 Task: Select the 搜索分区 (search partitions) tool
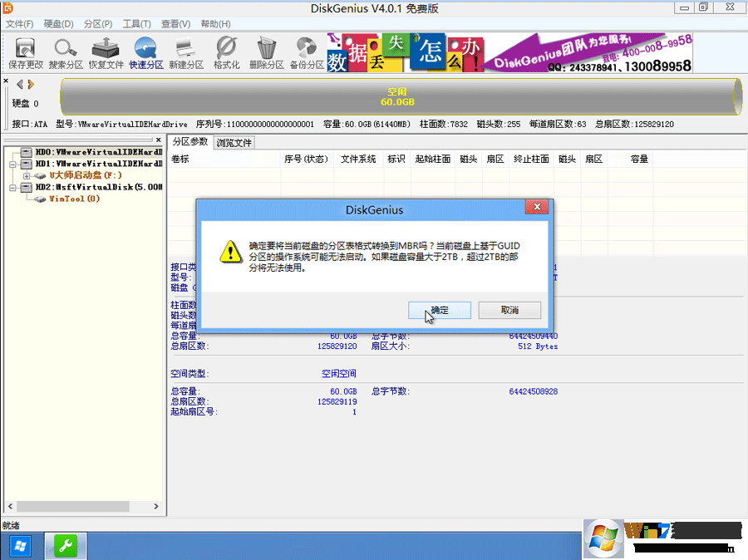pos(65,52)
